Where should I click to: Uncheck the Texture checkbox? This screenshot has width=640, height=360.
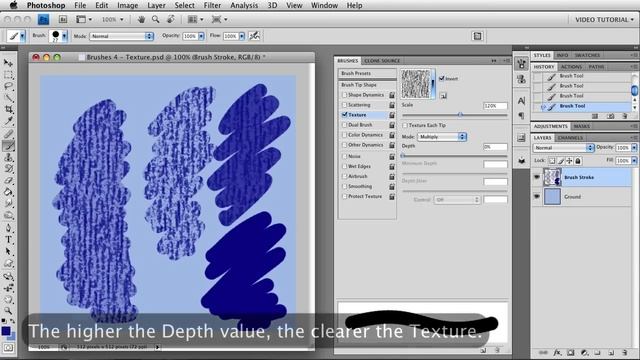coord(344,115)
